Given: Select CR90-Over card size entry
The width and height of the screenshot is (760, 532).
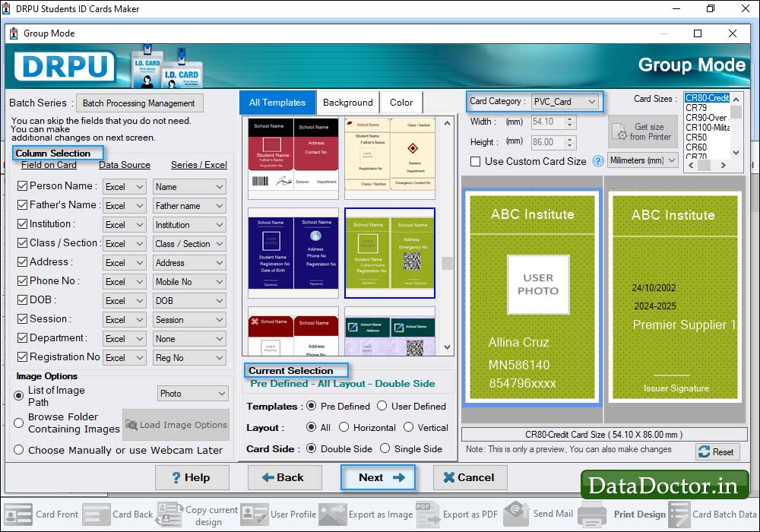Looking at the screenshot, I should click(707, 117).
